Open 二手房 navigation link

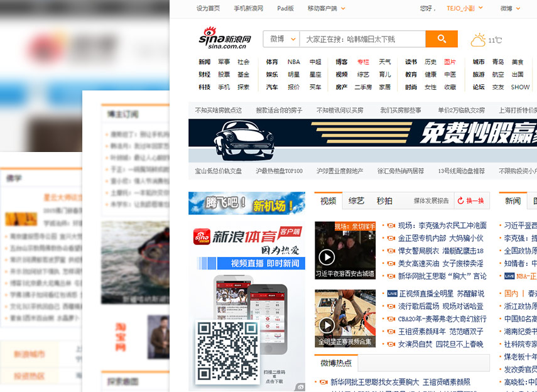[363, 87]
